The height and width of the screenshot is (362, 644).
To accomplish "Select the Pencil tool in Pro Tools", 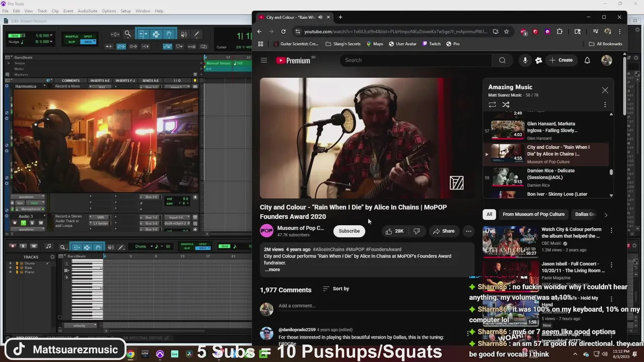I will [197, 34].
